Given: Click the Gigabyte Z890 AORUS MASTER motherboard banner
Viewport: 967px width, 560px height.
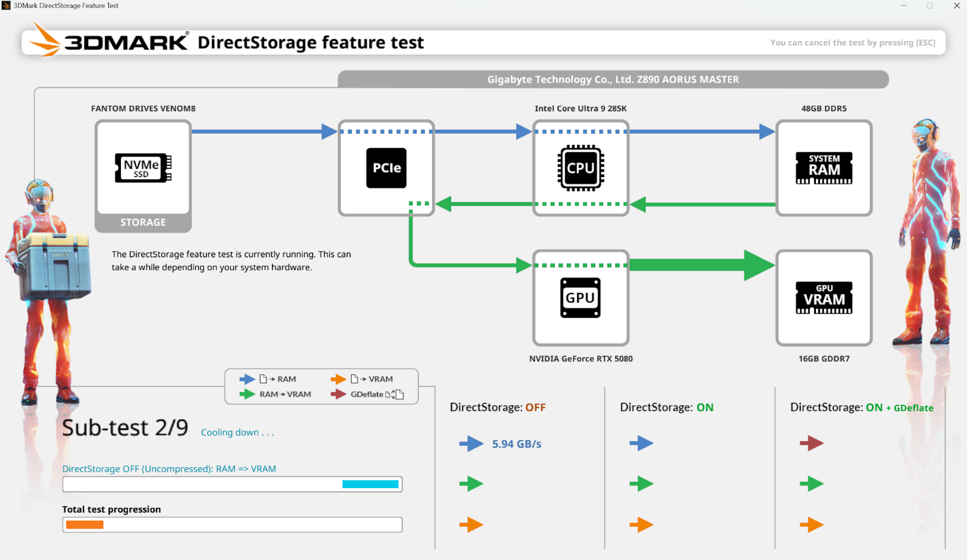Looking at the screenshot, I should 613,79.
